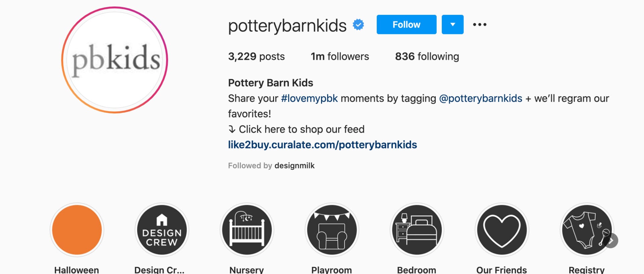Click the blue verified badge

(358, 25)
